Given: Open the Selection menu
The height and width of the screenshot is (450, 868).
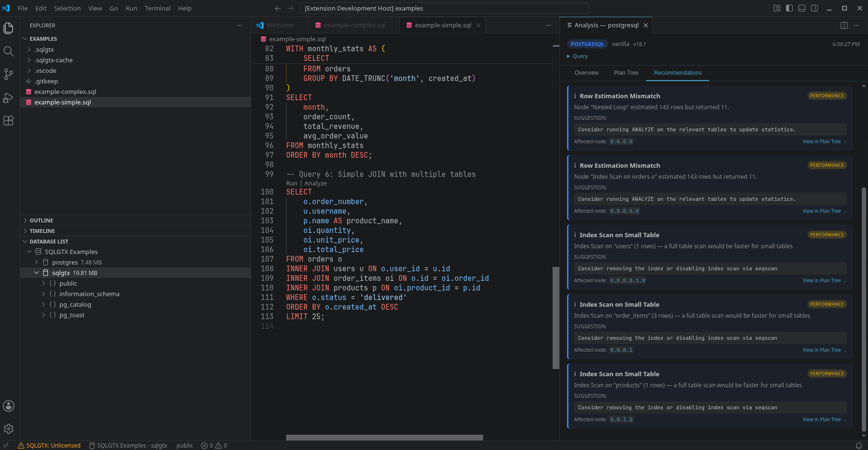Looking at the screenshot, I should pyautogui.click(x=67, y=8).
